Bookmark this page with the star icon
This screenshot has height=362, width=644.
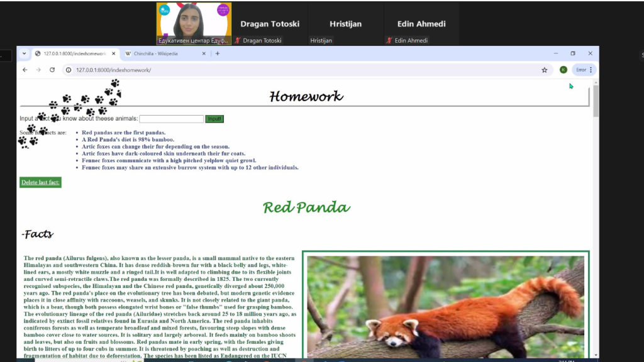click(x=544, y=70)
